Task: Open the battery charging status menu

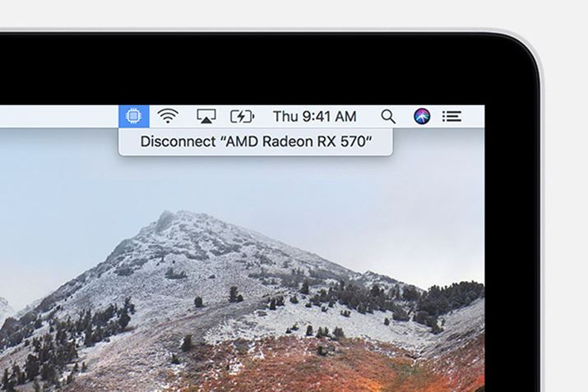Action: [x=242, y=117]
